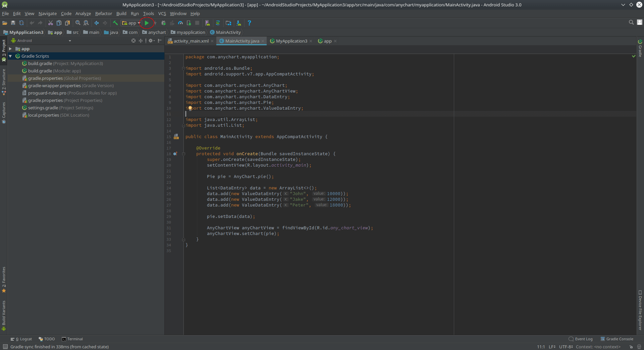The width and height of the screenshot is (644, 350).
Task: Open the SDK Manager icon
Action: coord(239,23)
